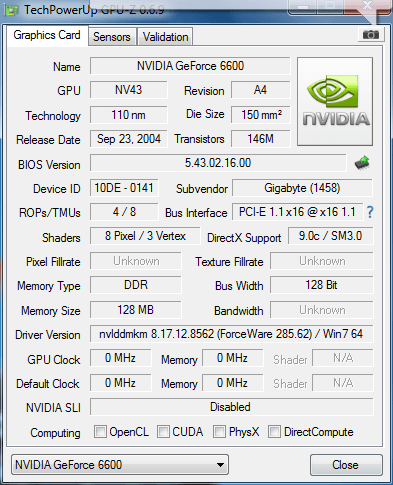Click the Memory 0 MHz field in Default Clock row

pos(232,383)
